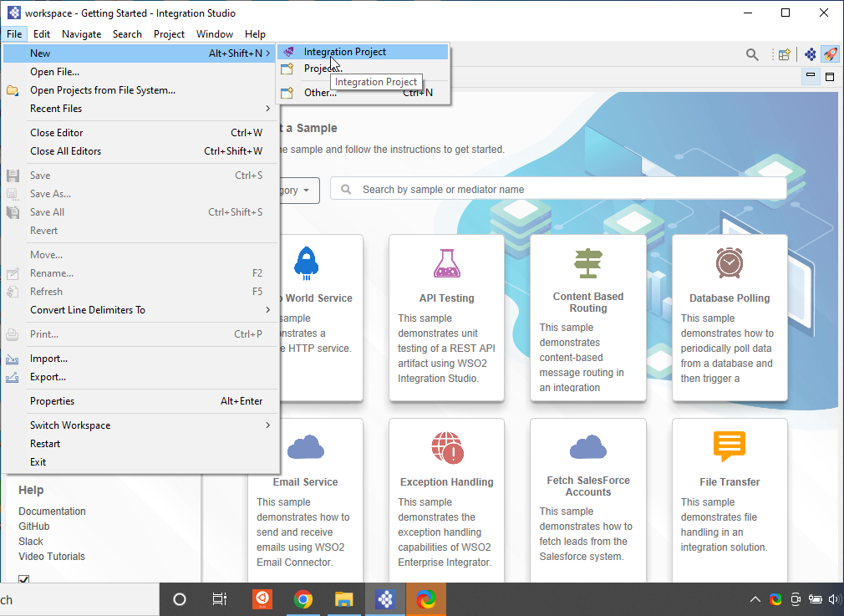
Task: Open the Slack help link
Action: click(x=31, y=541)
